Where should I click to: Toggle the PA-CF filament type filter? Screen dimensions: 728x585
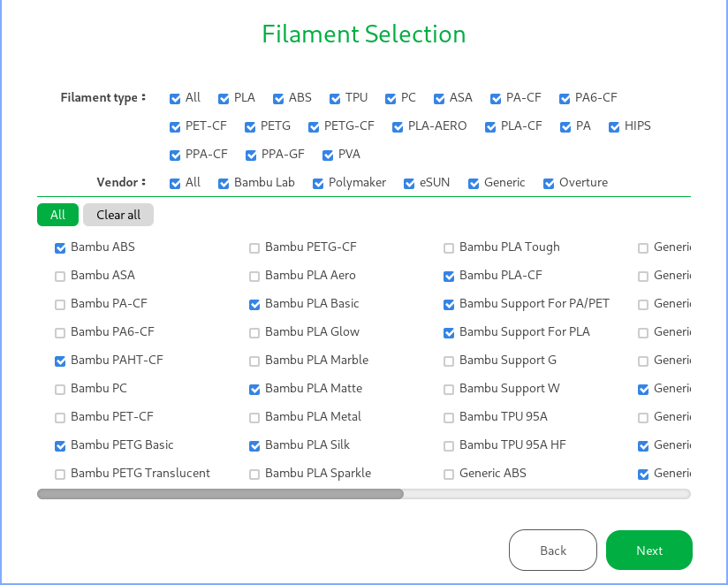(496, 98)
